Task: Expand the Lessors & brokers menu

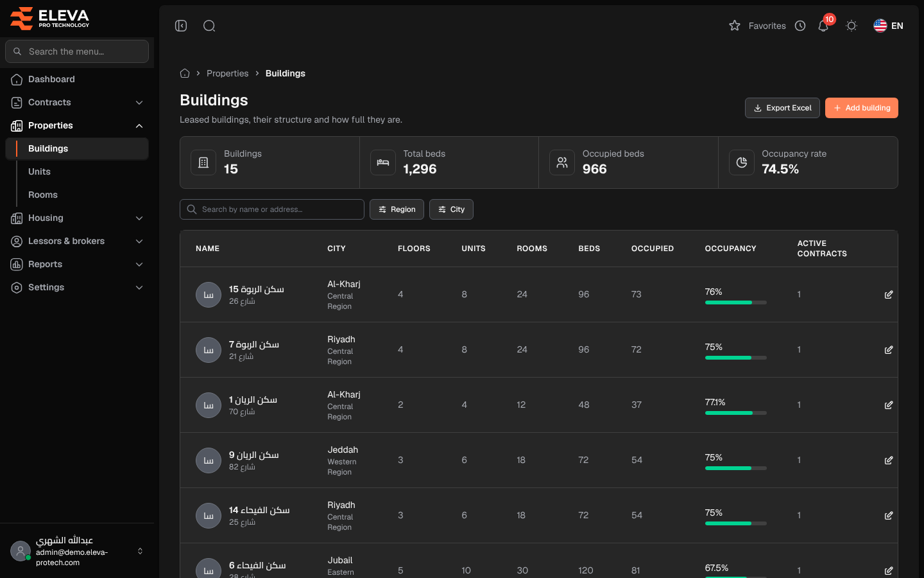Action: 77,241
